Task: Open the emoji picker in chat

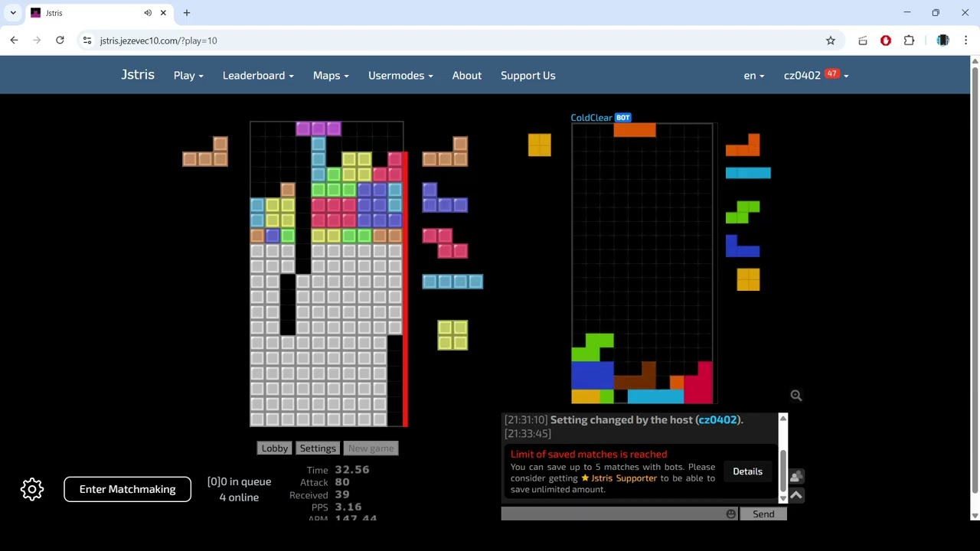Action: (731, 514)
